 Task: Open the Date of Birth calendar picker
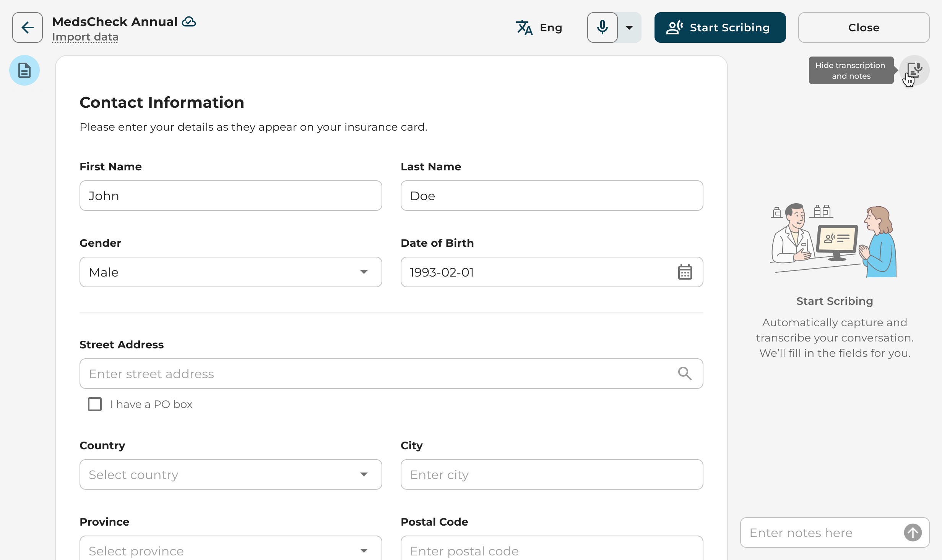tap(685, 272)
